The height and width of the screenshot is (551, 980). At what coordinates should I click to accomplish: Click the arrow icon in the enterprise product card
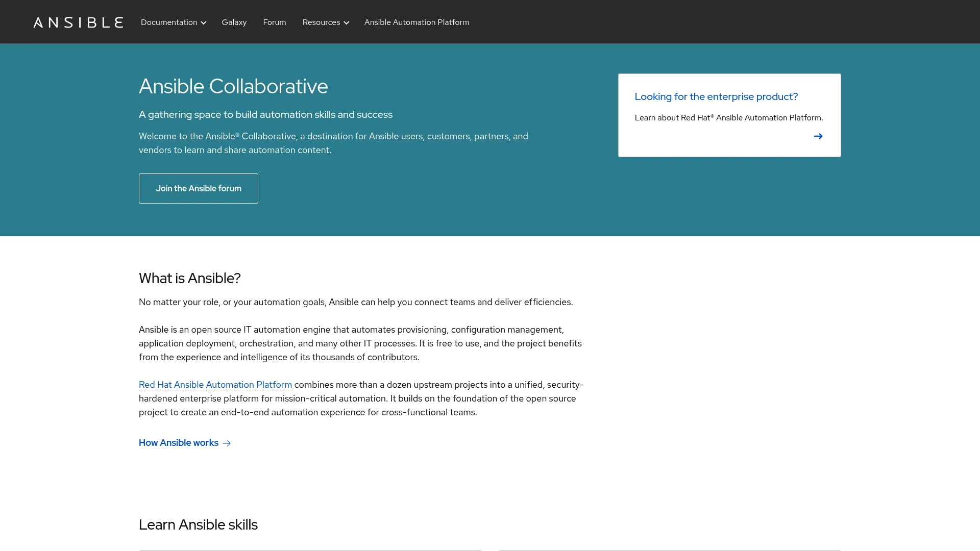(818, 136)
